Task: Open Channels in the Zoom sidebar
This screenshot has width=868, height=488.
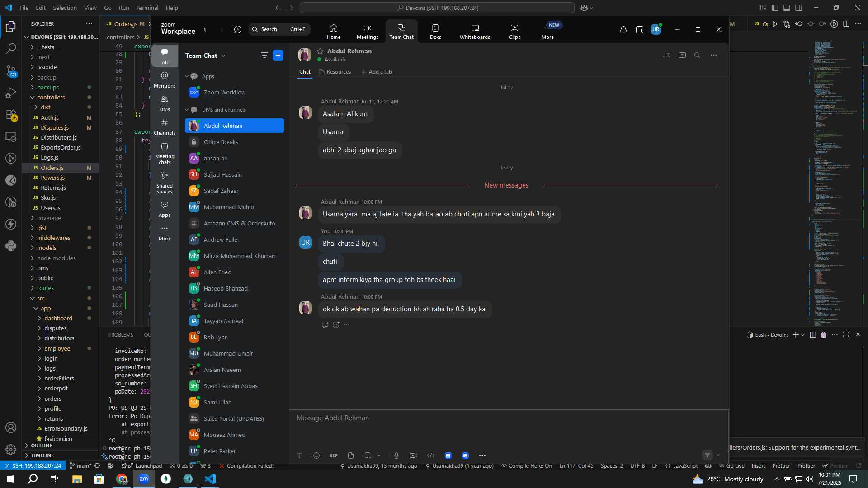Action: [x=165, y=127]
